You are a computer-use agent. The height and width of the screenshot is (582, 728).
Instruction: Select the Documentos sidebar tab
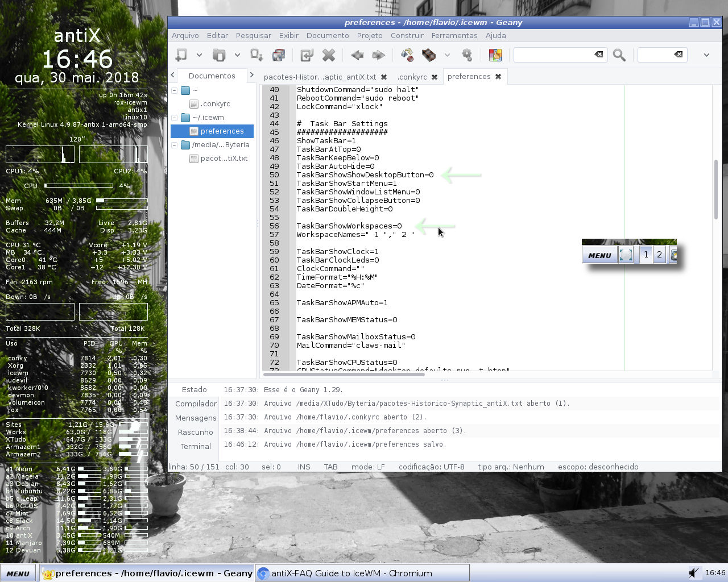[212, 76]
